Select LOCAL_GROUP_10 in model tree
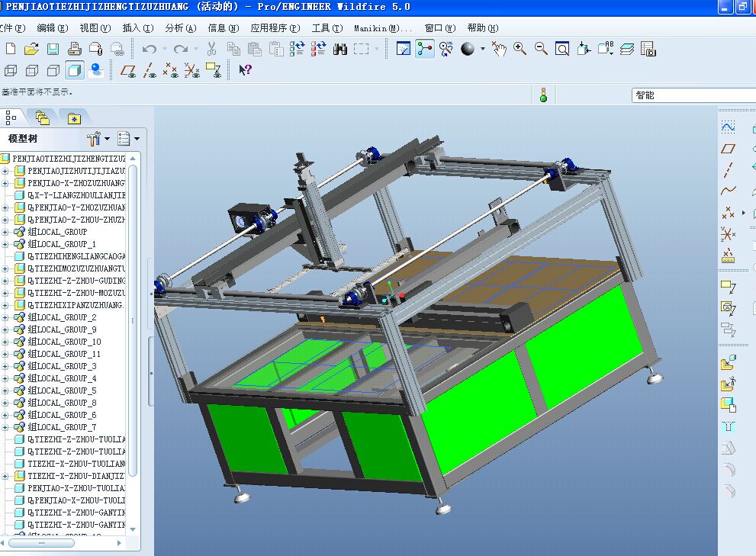The height and width of the screenshot is (556, 756). [x=64, y=342]
